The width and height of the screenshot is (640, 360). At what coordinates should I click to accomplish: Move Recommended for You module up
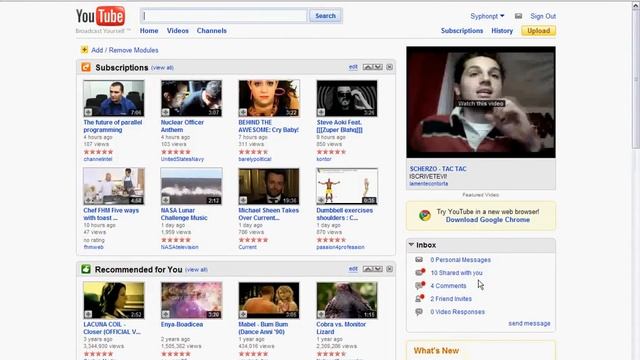point(368,269)
